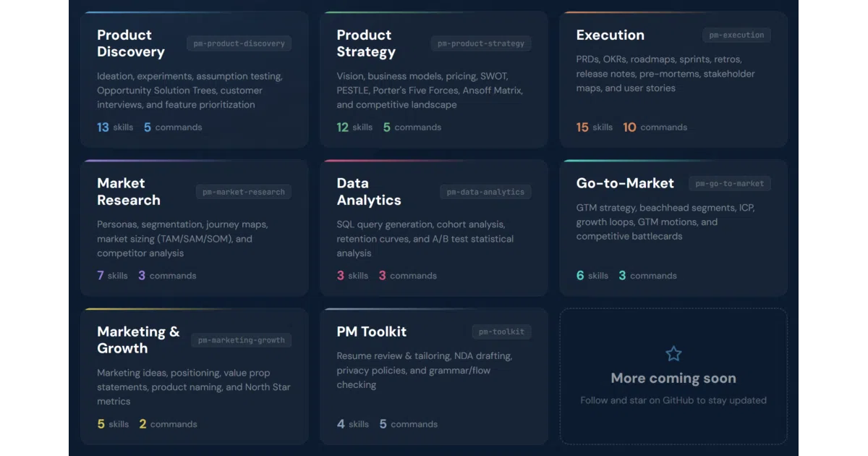Select the PM Toolkit card title

(372, 332)
